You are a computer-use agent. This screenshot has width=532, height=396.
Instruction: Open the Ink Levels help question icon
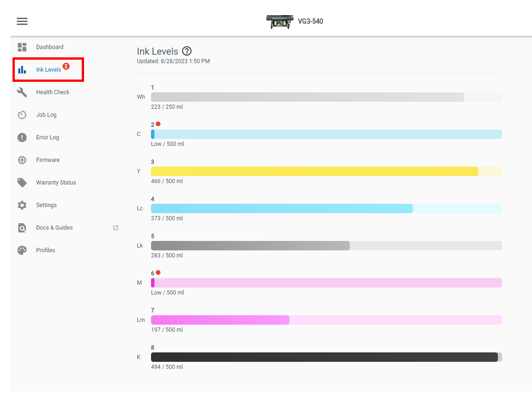point(187,52)
